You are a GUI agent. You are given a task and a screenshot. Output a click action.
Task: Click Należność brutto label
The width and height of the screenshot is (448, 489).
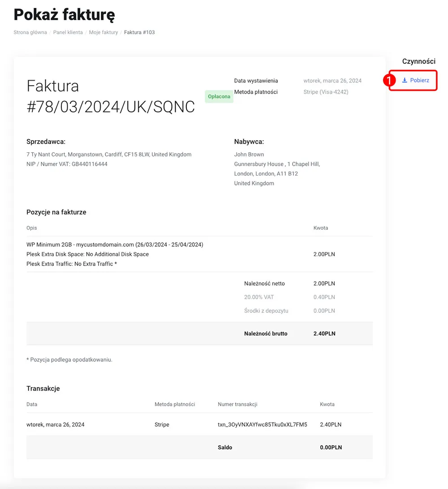(x=266, y=333)
